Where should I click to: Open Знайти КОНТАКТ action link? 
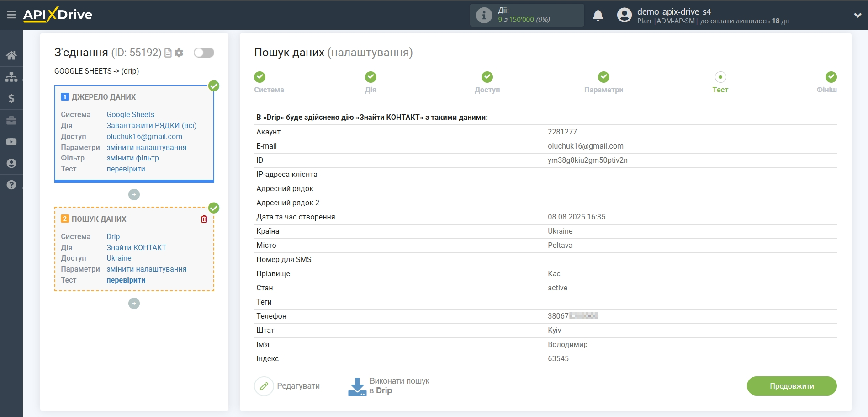136,247
